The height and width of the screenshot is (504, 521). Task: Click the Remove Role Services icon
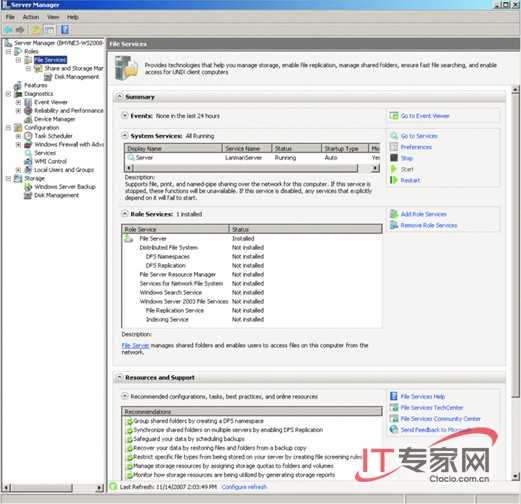click(x=394, y=225)
